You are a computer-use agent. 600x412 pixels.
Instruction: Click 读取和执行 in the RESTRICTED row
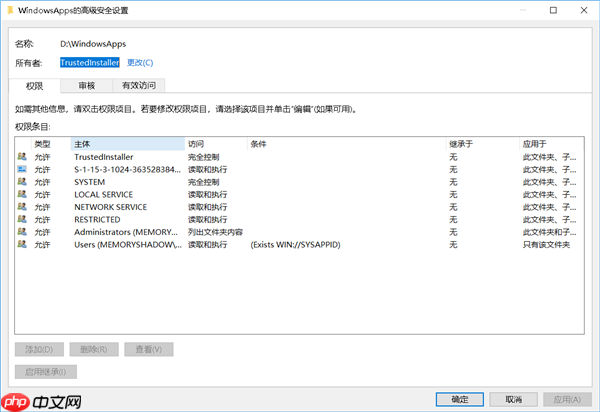point(207,220)
